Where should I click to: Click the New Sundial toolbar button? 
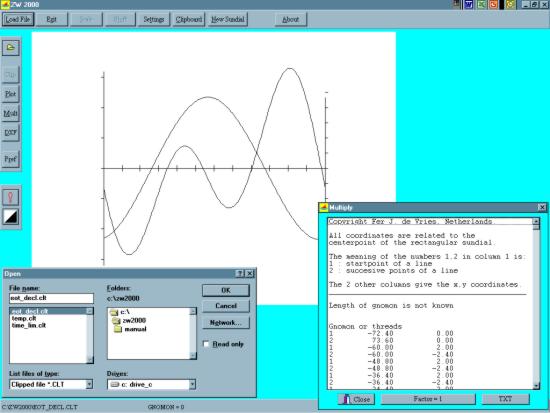tap(228, 19)
